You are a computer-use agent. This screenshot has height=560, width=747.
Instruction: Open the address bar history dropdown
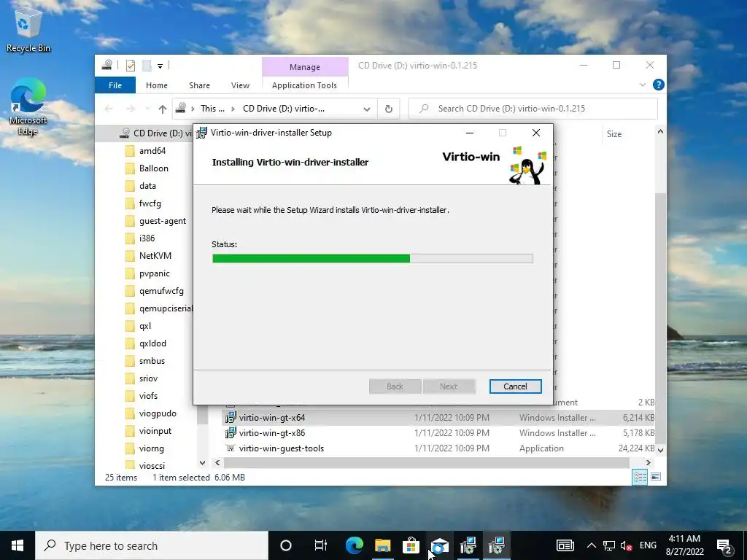coord(366,109)
